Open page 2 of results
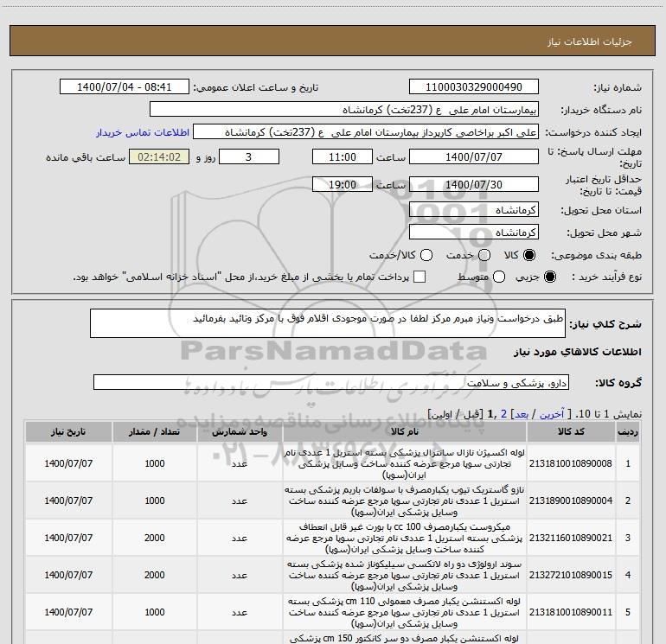 (503, 414)
